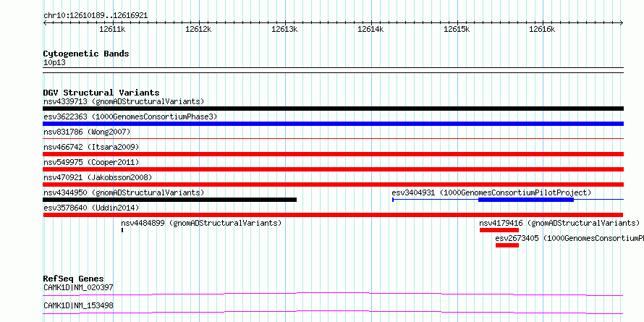Click the black bar for nsv4339713
This screenshot has height=322, width=644.
(x=333, y=109)
